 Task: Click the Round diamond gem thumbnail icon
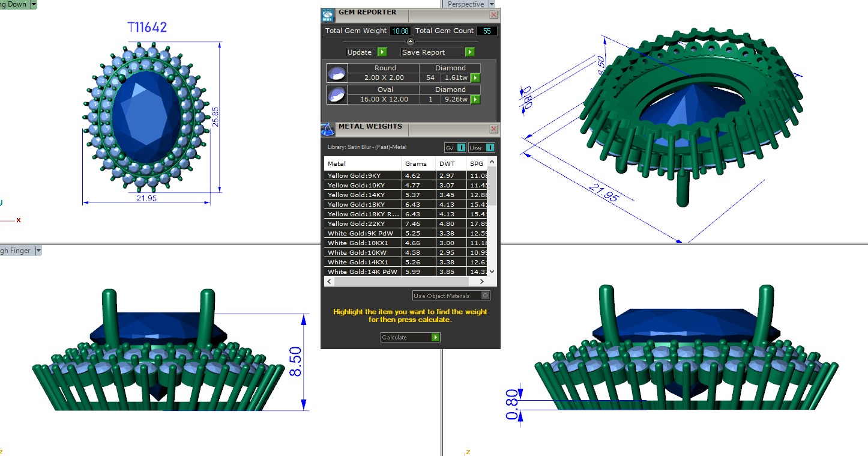(337, 73)
